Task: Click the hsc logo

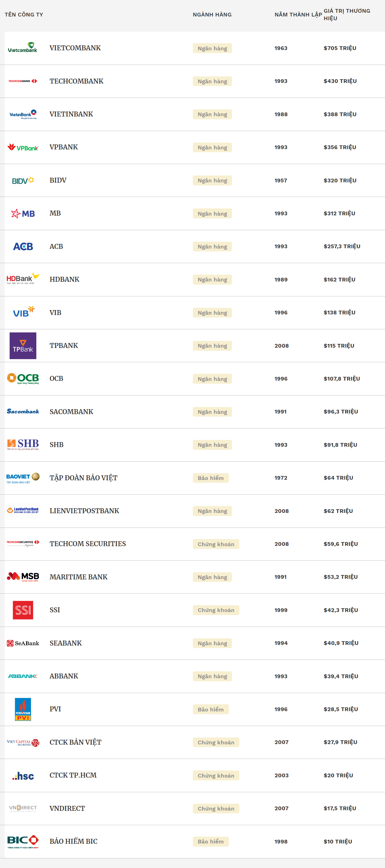Action: click(x=23, y=775)
